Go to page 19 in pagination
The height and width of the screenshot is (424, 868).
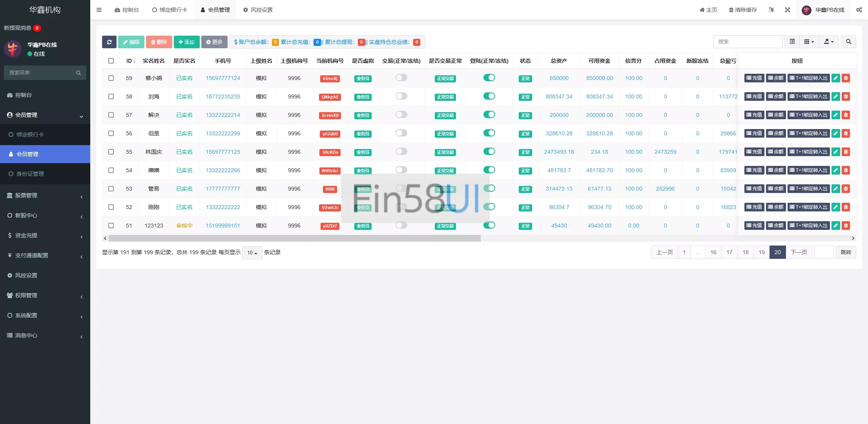point(761,252)
